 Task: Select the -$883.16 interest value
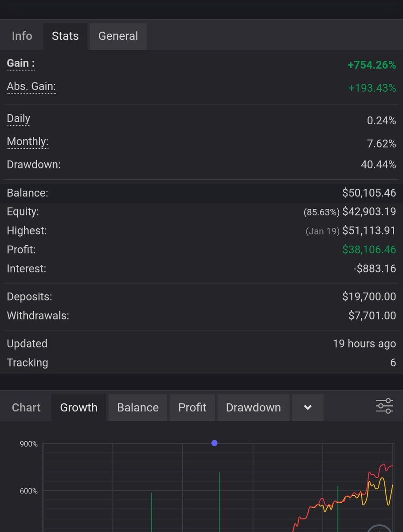tap(376, 268)
